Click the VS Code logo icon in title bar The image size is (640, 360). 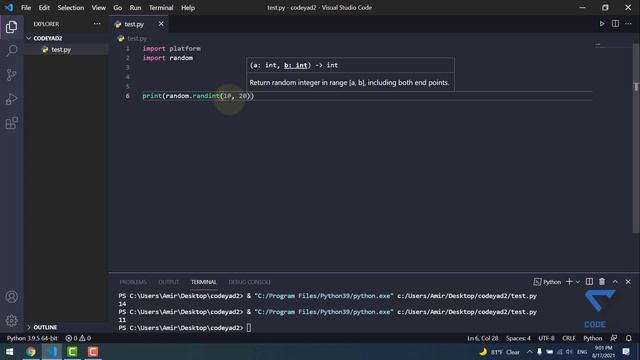click(x=9, y=7)
